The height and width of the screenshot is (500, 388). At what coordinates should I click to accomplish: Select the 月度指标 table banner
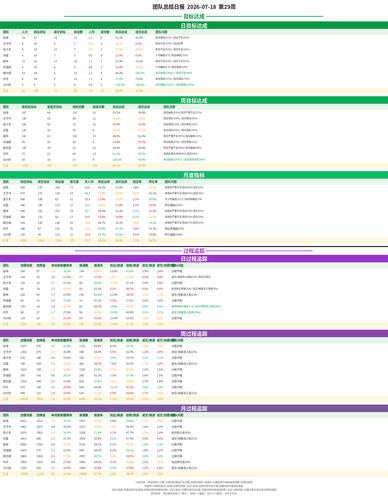[x=194, y=175]
